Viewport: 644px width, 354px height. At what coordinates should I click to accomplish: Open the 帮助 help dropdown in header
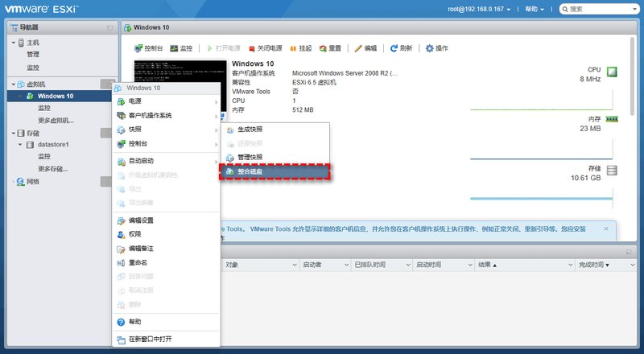click(x=535, y=9)
